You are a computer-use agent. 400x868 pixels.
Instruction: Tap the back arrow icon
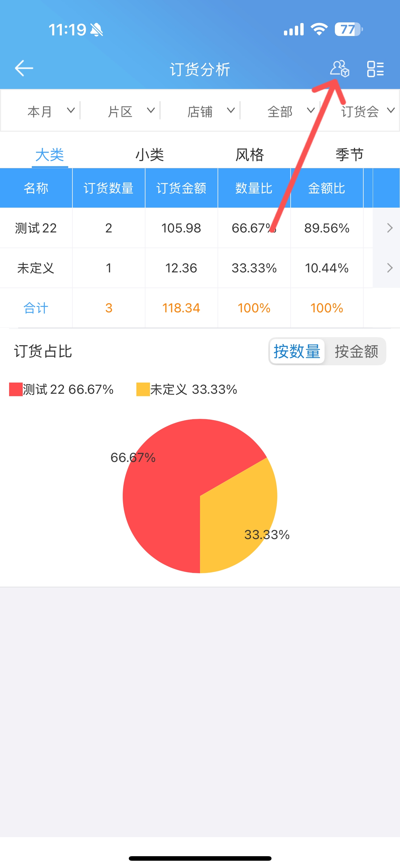24,68
